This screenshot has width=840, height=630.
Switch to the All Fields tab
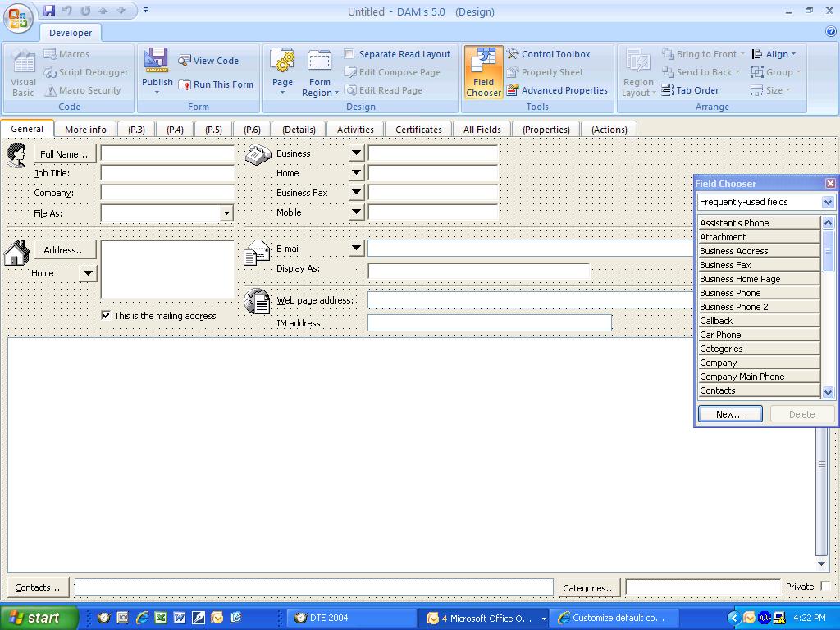[x=482, y=130]
